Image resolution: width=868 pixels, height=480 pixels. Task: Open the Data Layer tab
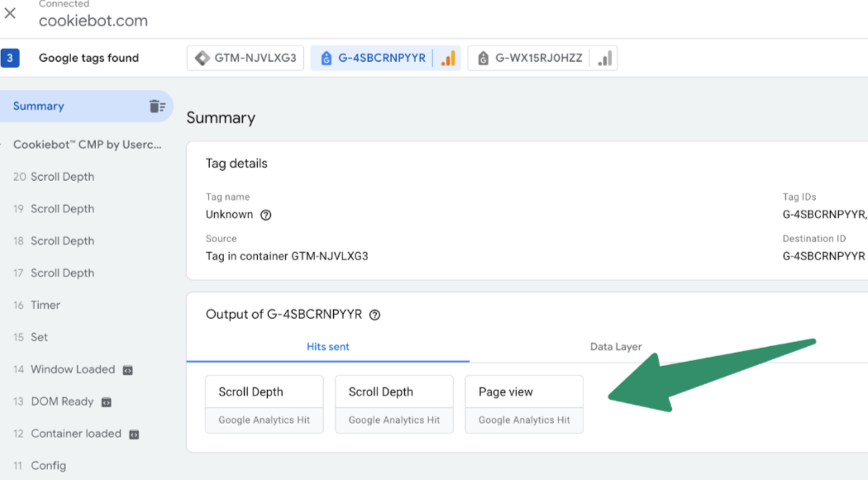point(616,347)
